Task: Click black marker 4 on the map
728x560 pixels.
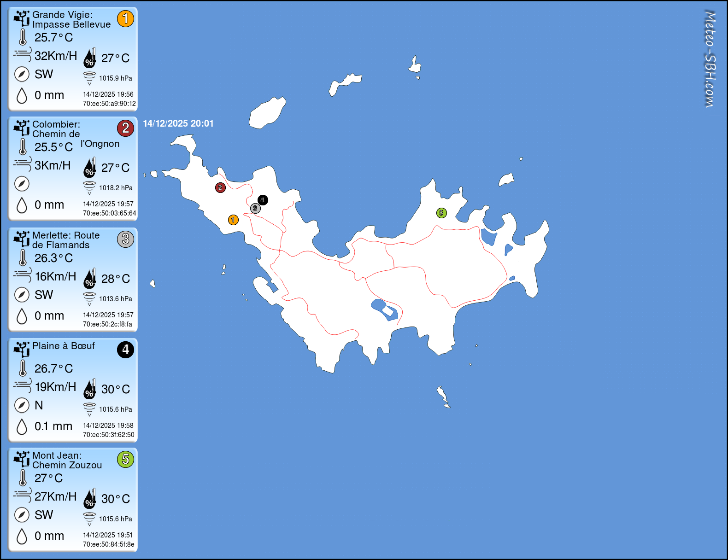Action: pos(263,200)
